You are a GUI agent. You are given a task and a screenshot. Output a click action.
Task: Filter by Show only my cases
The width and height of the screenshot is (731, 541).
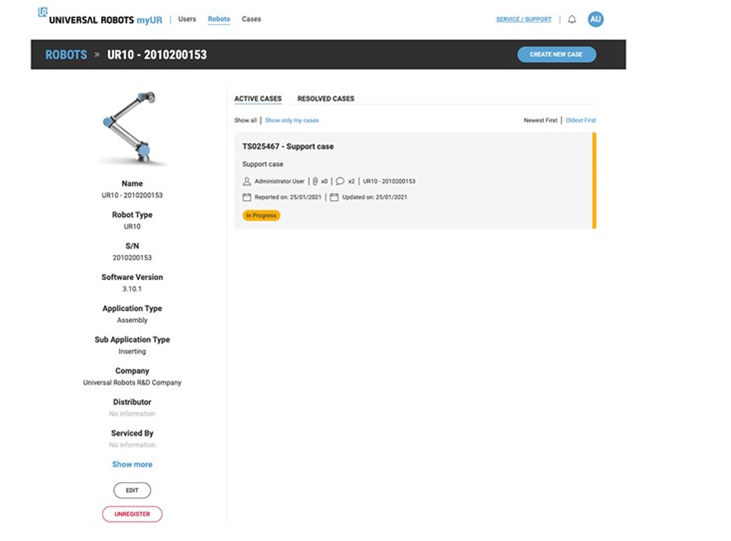click(292, 120)
